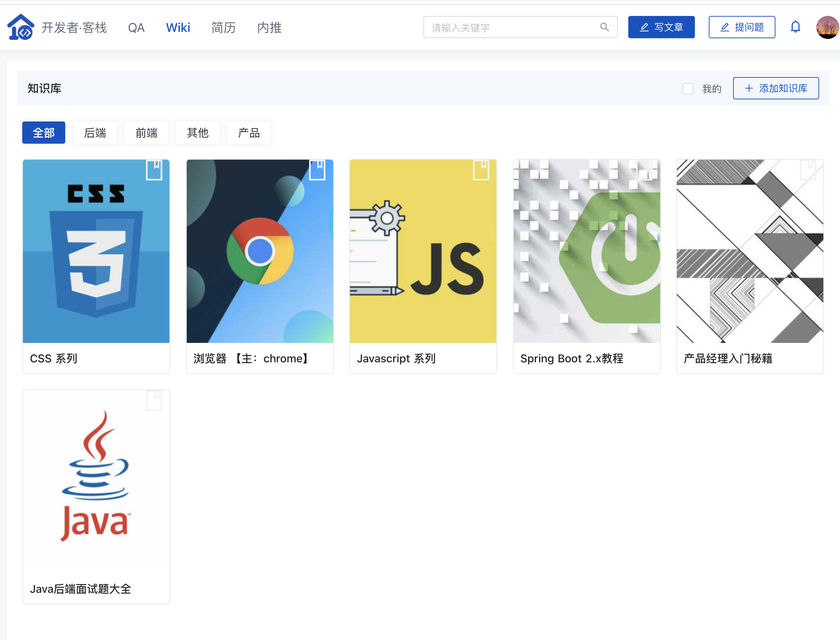Select the 后端 category tab
This screenshot has height=640, width=840.
point(95,133)
